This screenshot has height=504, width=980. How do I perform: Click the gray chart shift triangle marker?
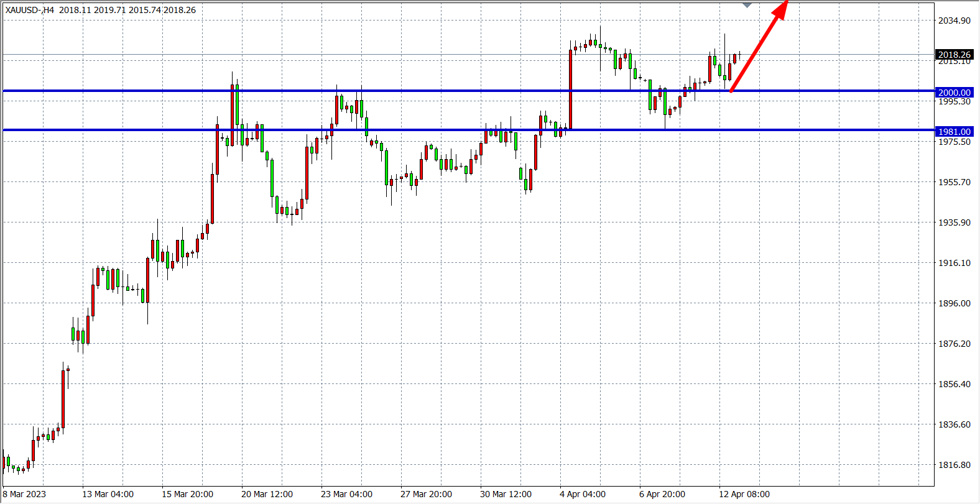click(x=747, y=4)
